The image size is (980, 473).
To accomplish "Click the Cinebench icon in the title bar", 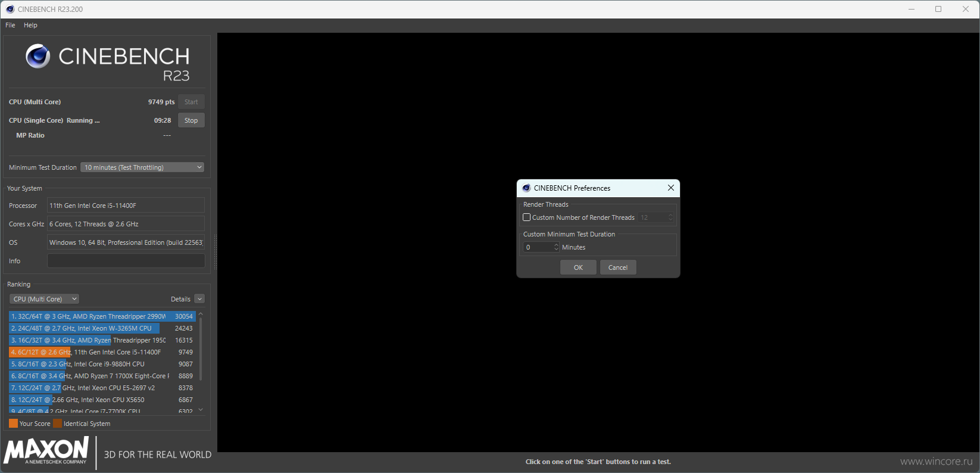I will click(x=10, y=9).
